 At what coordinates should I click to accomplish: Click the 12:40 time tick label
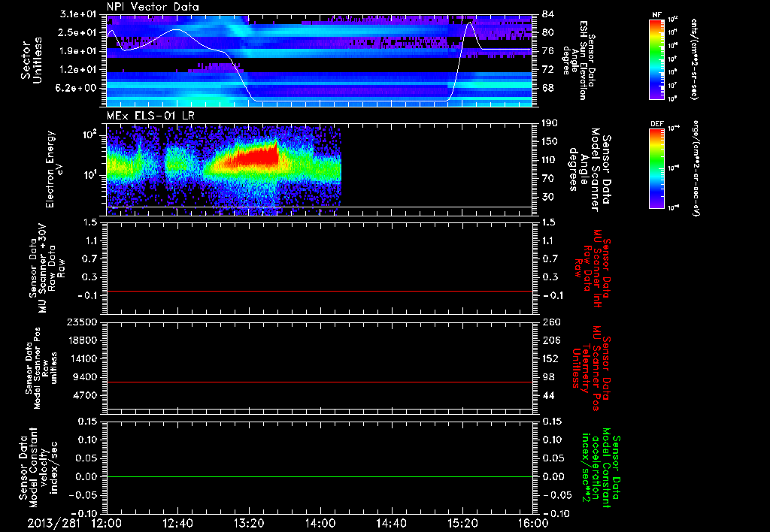coord(177,523)
